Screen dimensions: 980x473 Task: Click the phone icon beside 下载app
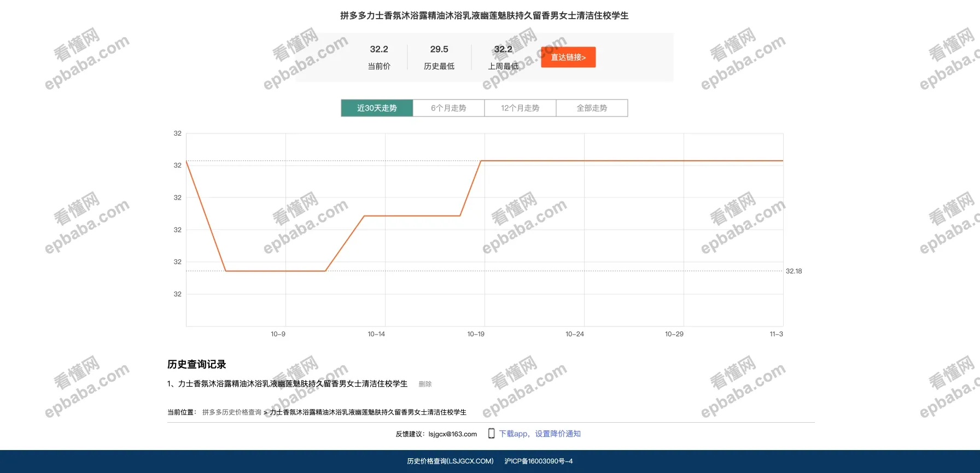click(491, 434)
